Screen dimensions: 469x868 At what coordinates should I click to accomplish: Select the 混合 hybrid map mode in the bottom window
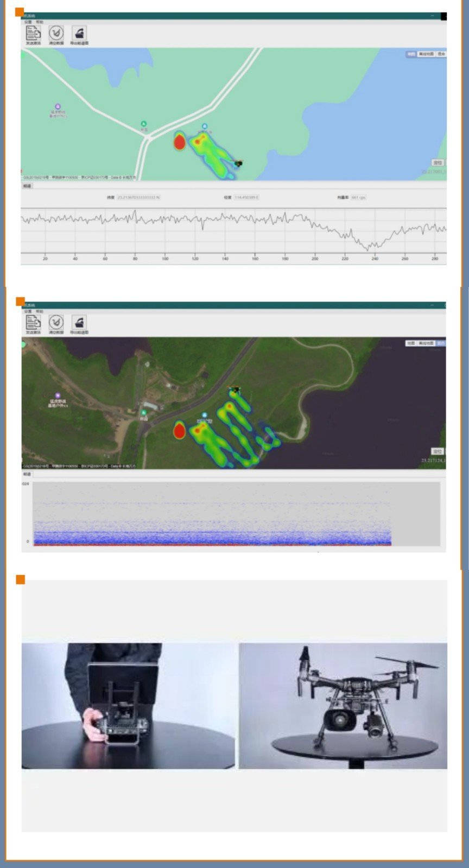(x=441, y=343)
